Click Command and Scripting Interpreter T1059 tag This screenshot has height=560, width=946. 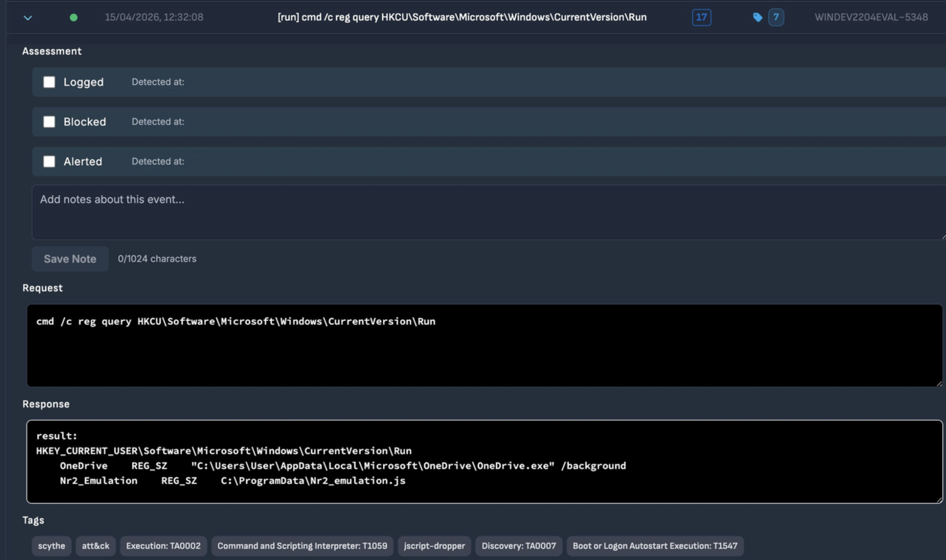[302, 546]
